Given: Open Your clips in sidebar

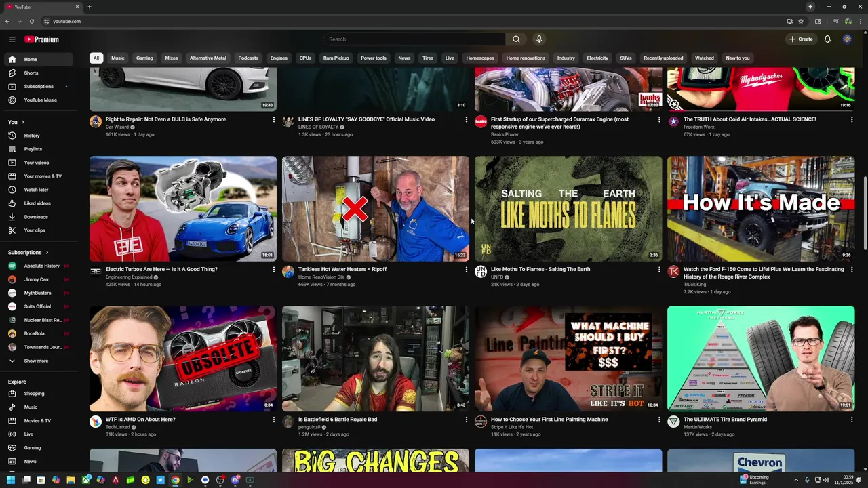Looking at the screenshot, I should tap(38, 230).
